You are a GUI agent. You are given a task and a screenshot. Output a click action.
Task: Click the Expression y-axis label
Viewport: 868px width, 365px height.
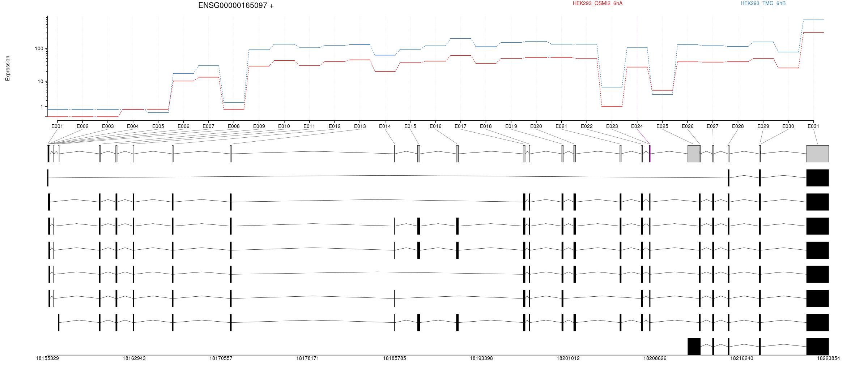coord(8,68)
